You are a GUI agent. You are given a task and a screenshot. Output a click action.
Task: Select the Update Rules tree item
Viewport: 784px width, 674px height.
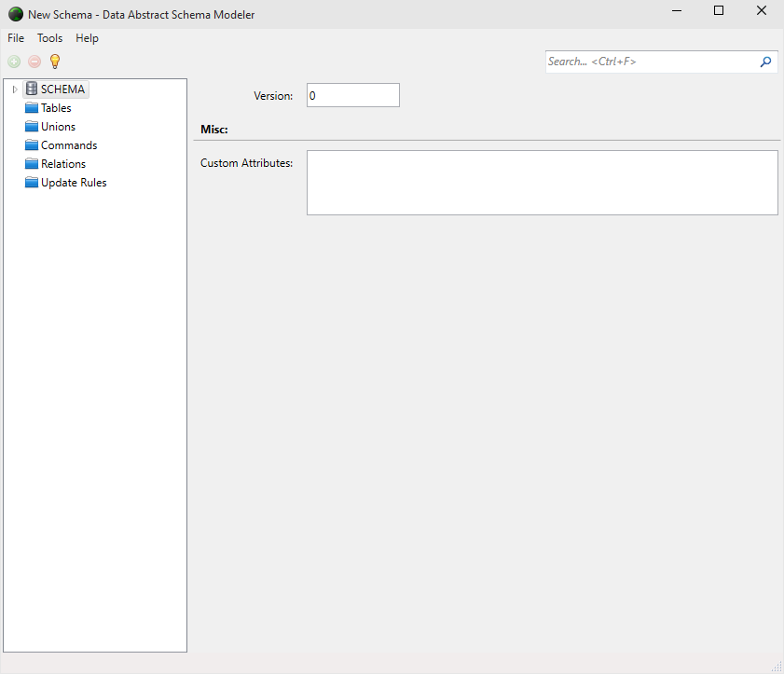(74, 183)
